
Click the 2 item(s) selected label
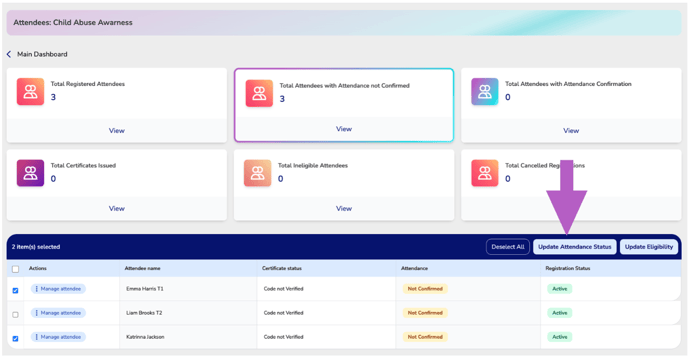pos(36,247)
